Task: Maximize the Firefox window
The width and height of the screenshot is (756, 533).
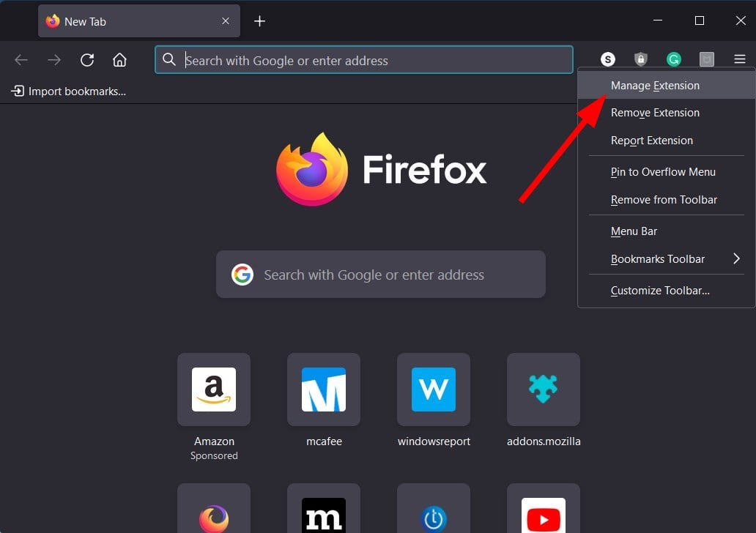Action: coord(700,20)
